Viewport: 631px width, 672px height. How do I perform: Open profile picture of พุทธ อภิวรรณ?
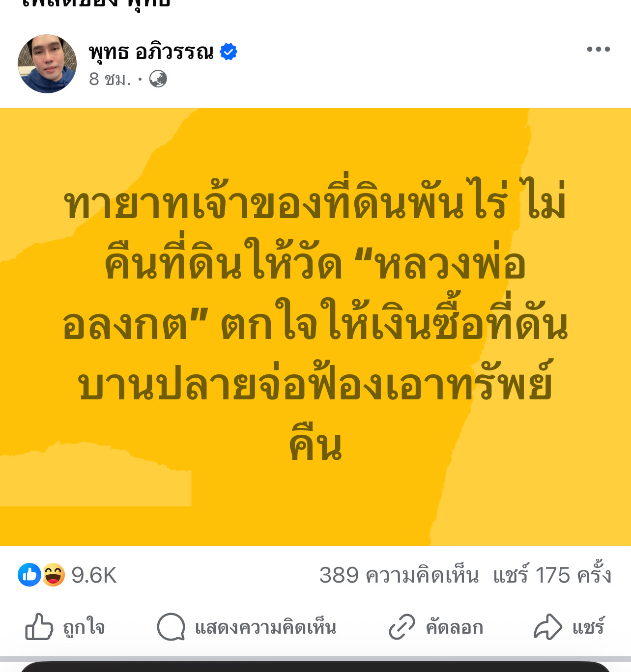tap(47, 64)
